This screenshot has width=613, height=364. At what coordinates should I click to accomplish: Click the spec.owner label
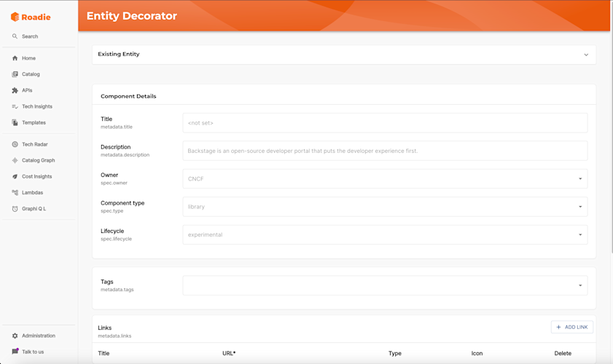point(114,183)
